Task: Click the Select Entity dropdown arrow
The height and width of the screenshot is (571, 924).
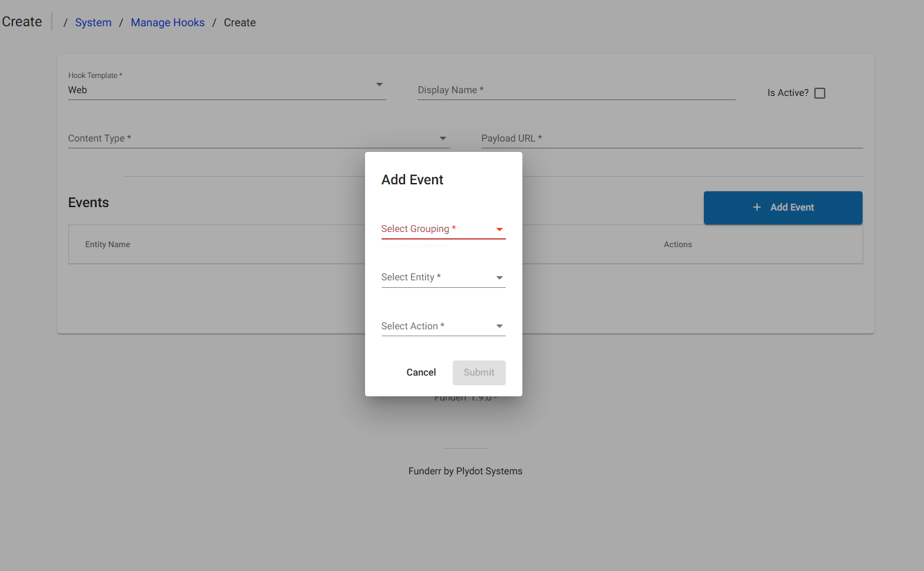Action: click(500, 278)
